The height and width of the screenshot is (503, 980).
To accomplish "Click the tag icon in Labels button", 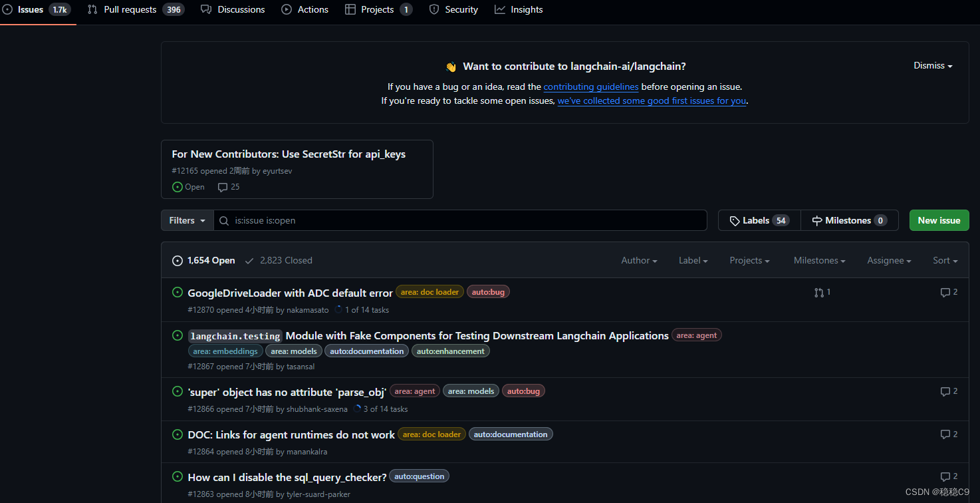I will [x=735, y=221].
